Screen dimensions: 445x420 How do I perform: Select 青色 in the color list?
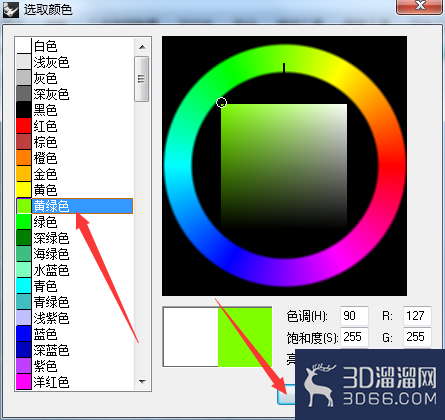point(75,286)
